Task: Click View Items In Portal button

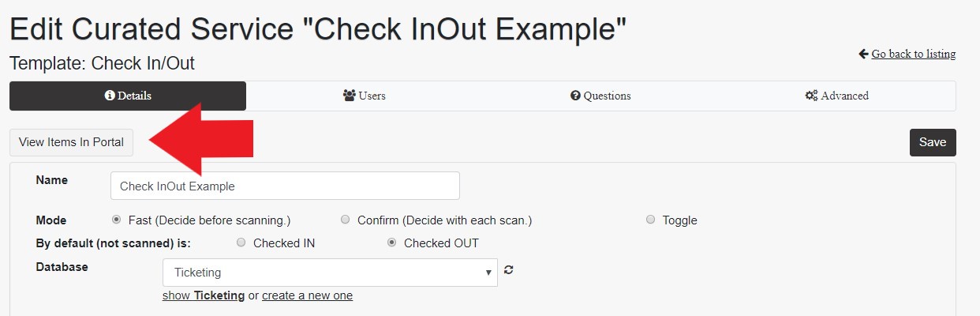Action: (x=71, y=142)
